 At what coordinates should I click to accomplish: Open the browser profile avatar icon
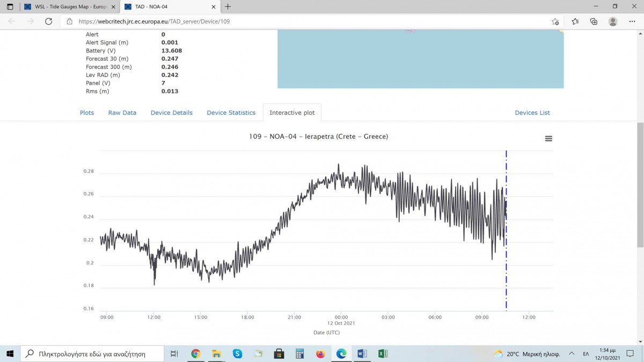pos(613,21)
